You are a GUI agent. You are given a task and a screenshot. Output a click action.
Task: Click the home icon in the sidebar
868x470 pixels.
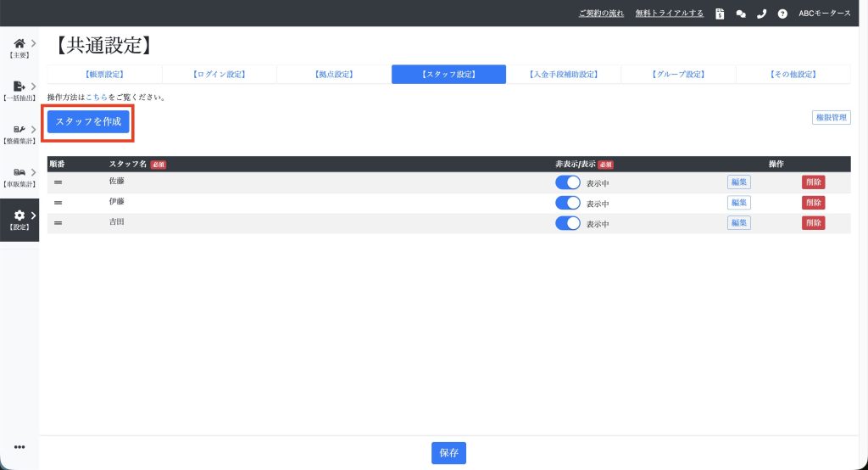(19, 43)
